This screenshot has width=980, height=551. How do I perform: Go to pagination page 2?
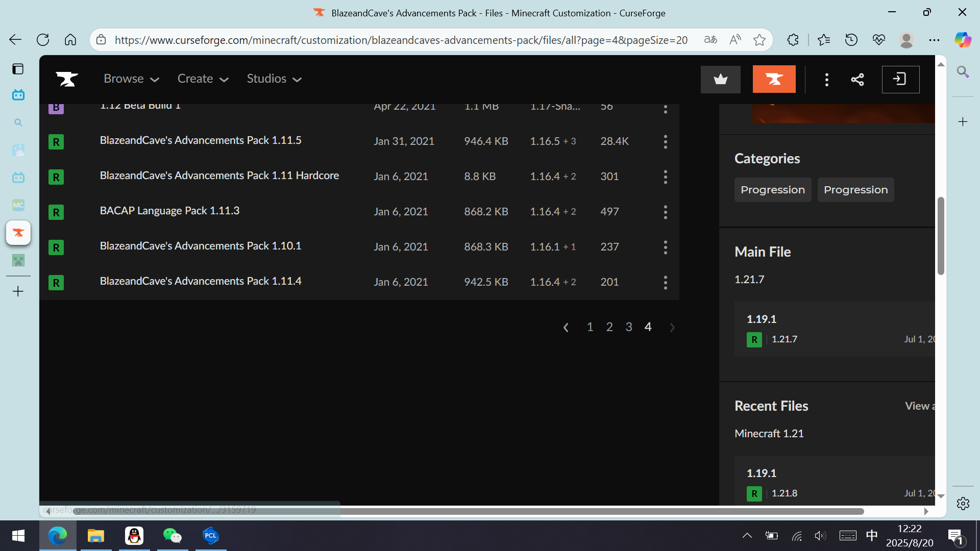pos(609,327)
